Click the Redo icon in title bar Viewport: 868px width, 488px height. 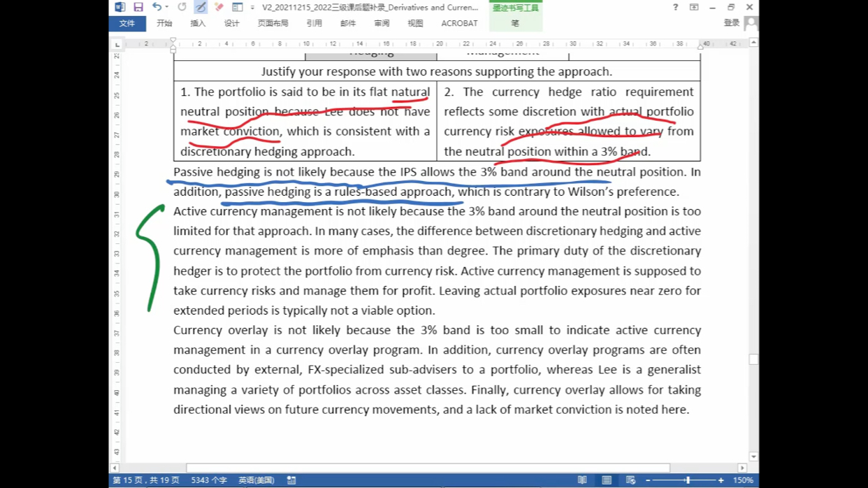click(x=182, y=7)
